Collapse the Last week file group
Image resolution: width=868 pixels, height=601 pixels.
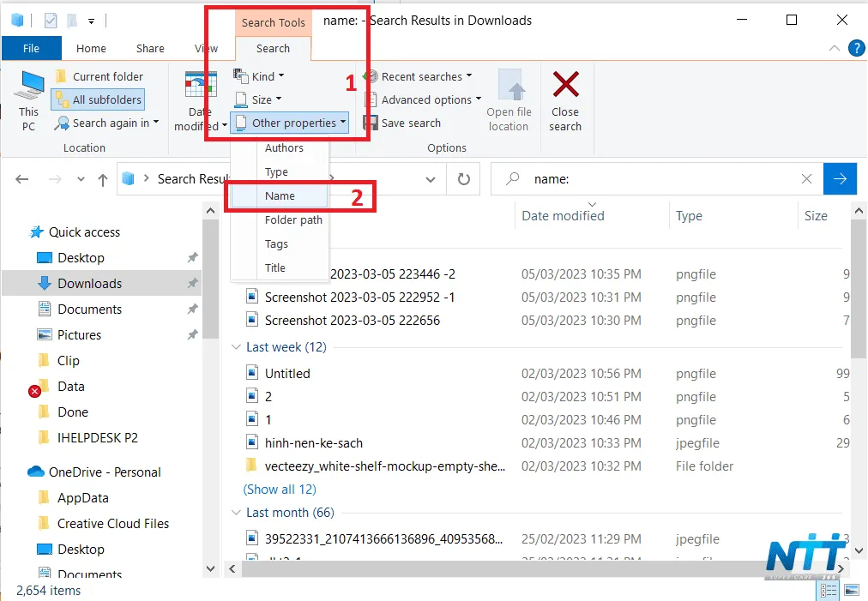(235, 347)
